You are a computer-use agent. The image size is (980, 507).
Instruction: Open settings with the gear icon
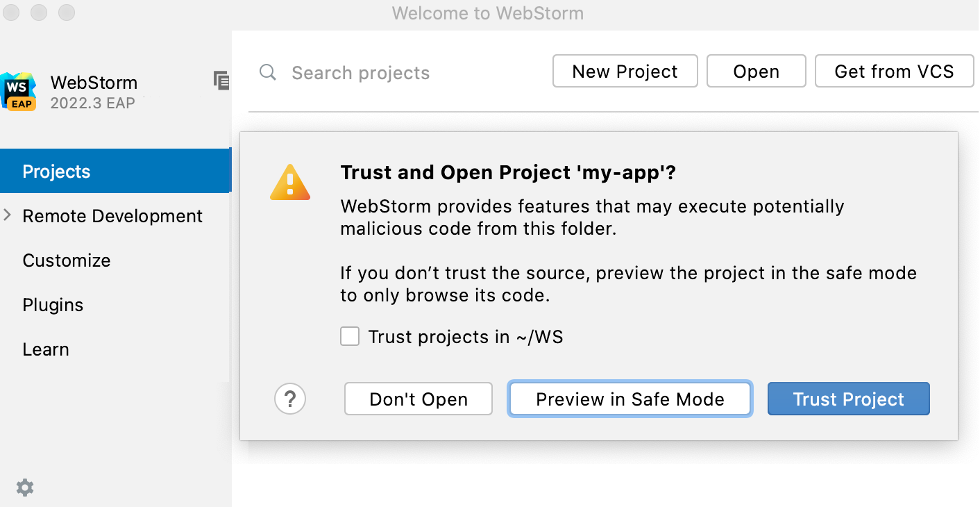tap(25, 488)
